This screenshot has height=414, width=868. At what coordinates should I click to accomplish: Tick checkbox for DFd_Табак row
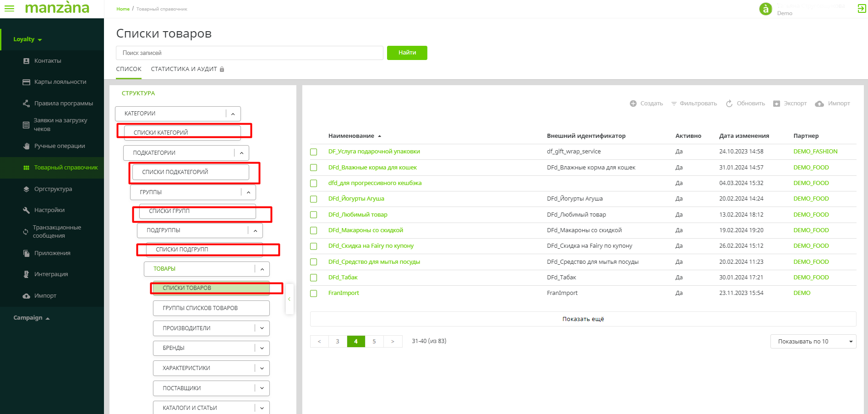point(314,278)
